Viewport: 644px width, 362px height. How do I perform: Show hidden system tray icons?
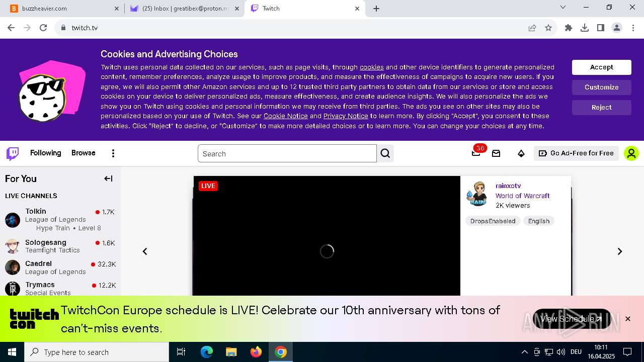pos(524,352)
